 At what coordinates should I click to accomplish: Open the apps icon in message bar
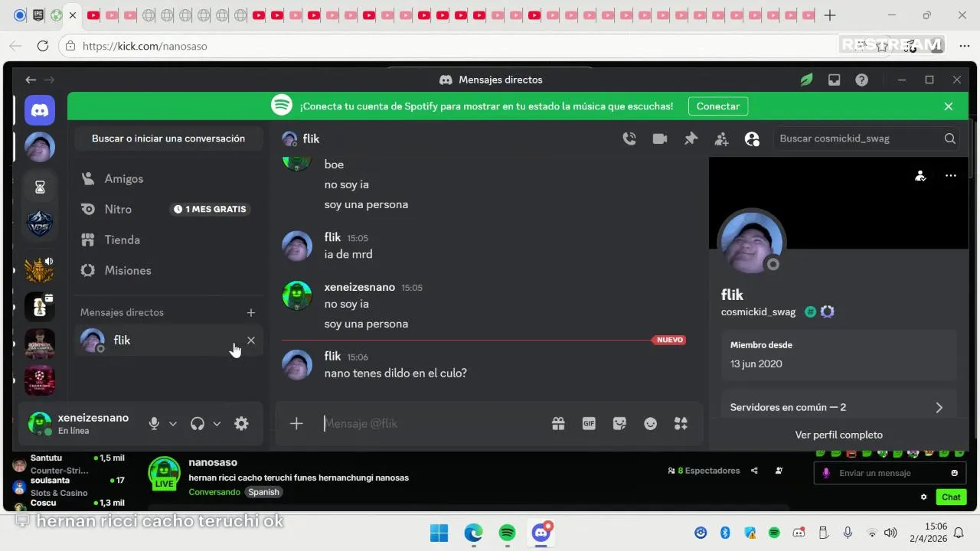coord(681,424)
